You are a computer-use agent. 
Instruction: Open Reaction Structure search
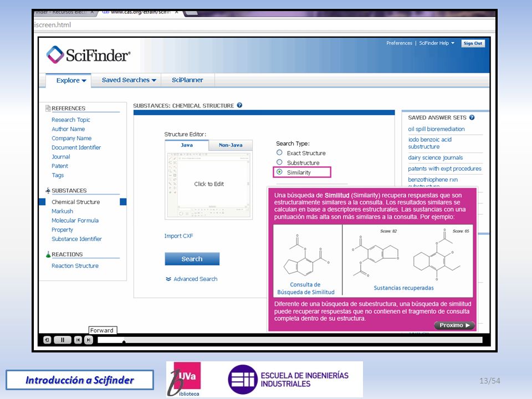(75, 265)
